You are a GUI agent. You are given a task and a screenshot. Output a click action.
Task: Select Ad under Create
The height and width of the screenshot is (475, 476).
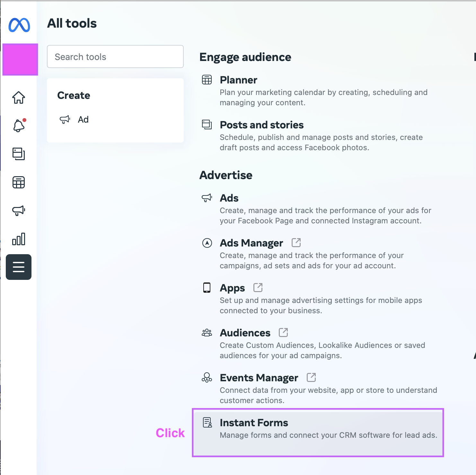click(83, 120)
